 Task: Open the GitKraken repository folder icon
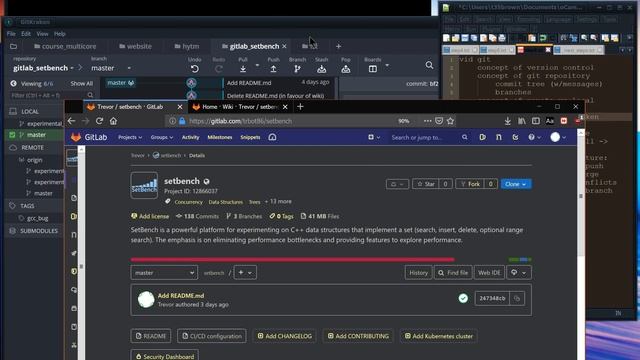click(13, 46)
